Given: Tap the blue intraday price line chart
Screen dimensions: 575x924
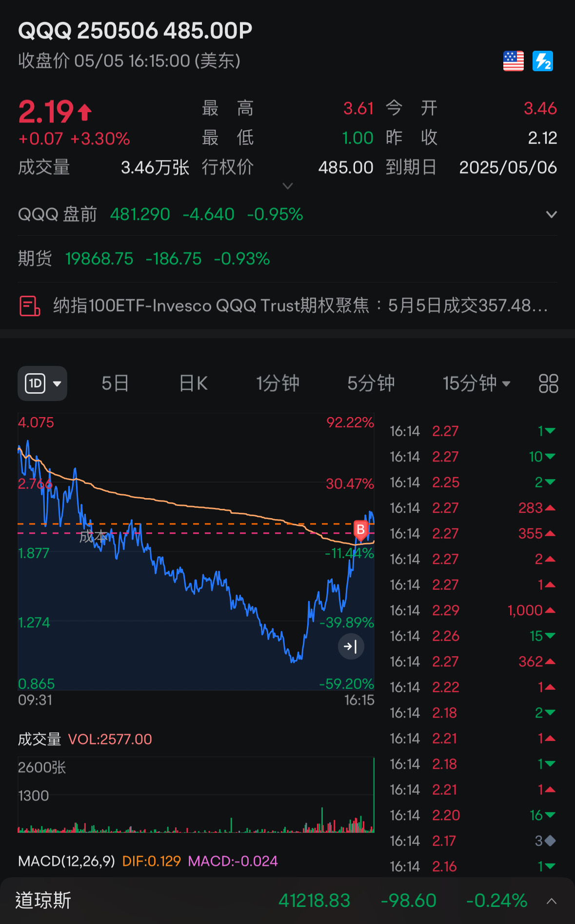Looking at the screenshot, I should click(196, 552).
